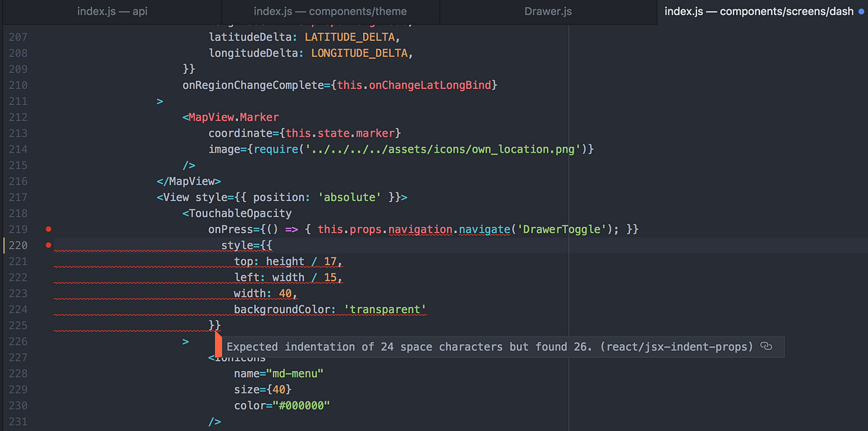Image resolution: width=868 pixels, height=431 pixels.
Task: Click the red lint marker beside line 219
Action: point(48,229)
